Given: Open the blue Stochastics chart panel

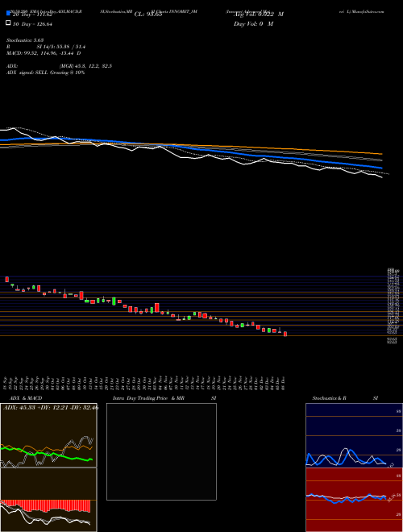Looking at the screenshot, I should click(x=354, y=435).
